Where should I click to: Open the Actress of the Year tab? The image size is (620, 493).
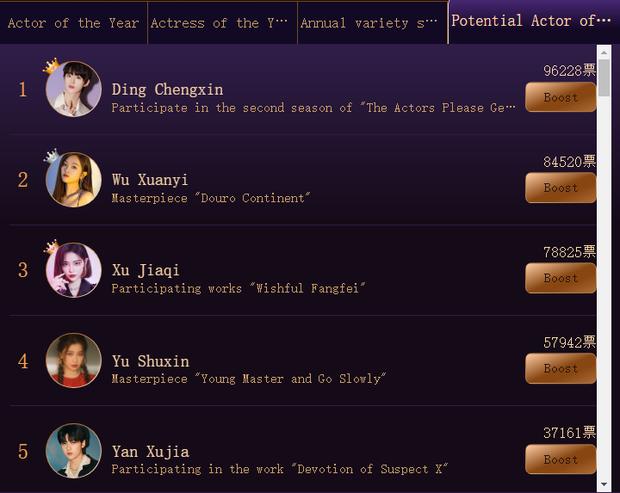222,23
